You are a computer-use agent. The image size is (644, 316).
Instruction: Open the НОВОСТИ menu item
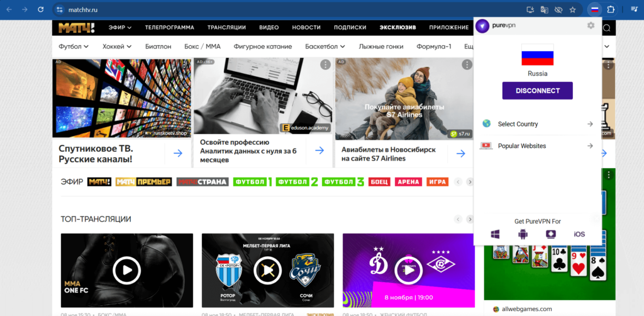click(x=306, y=28)
